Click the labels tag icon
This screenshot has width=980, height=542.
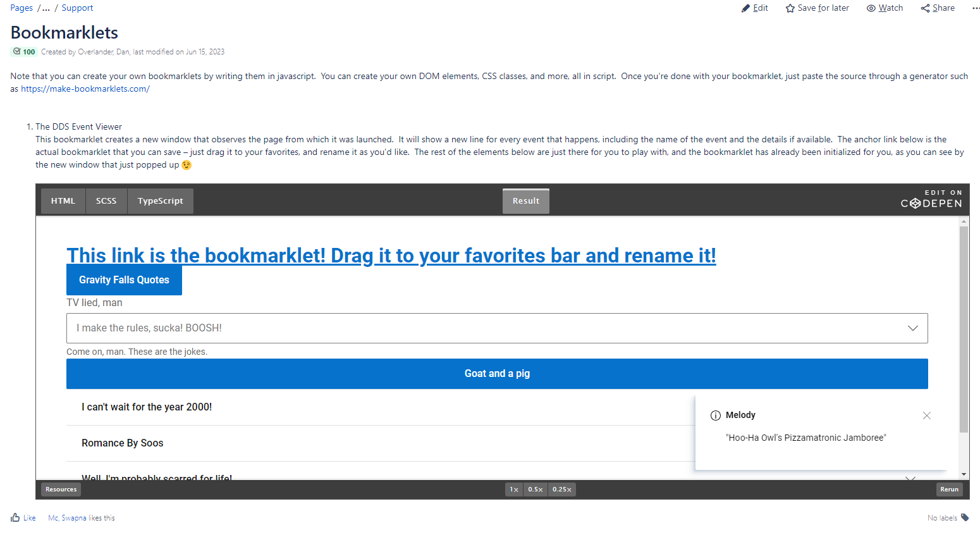point(965,517)
